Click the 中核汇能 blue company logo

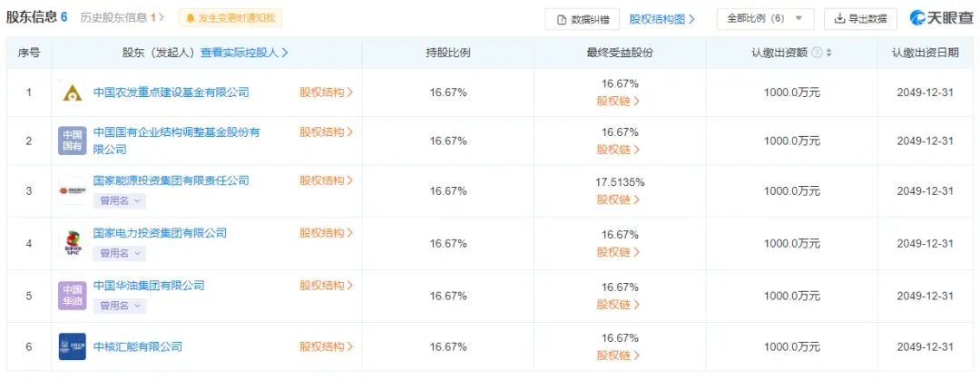coord(73,346)
